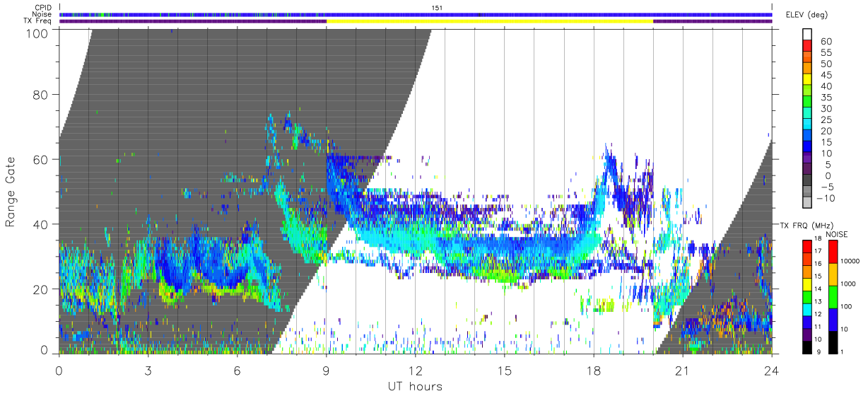The height and width of the screenshot is (401, 868).
Task: Click the 'Range Gate' y-axis title
Action: [x=11, y=193]
